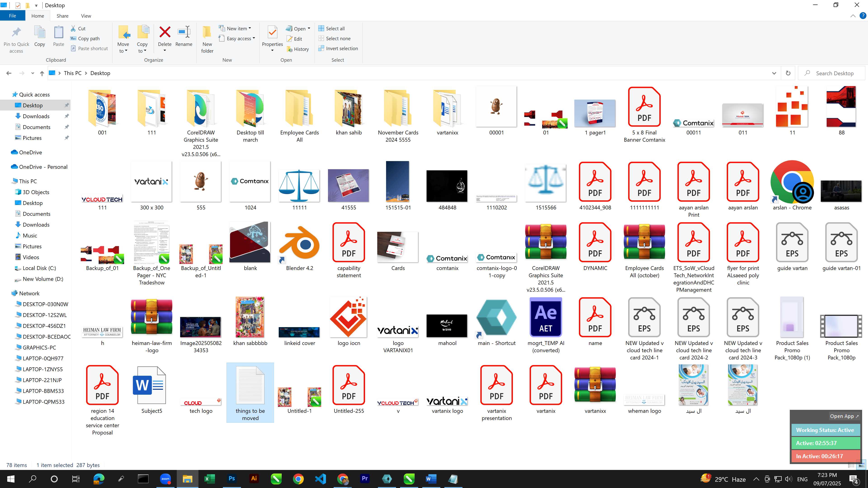The image size is (868, 488).
Task: Click the Edit ribbon command
Action: coord(294,39)
